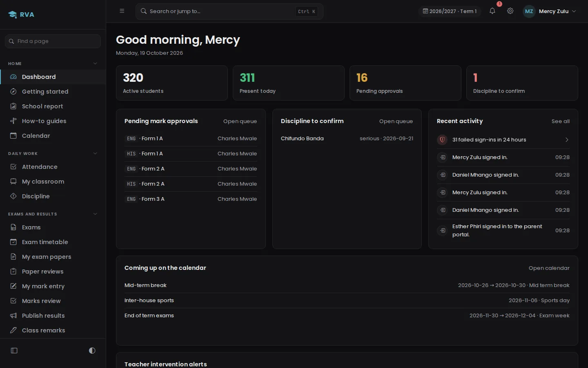The width and height of the screenshot is (588, 368).
Task: Click the Dashboard gauge icon
Action: (x=13, y=77)
